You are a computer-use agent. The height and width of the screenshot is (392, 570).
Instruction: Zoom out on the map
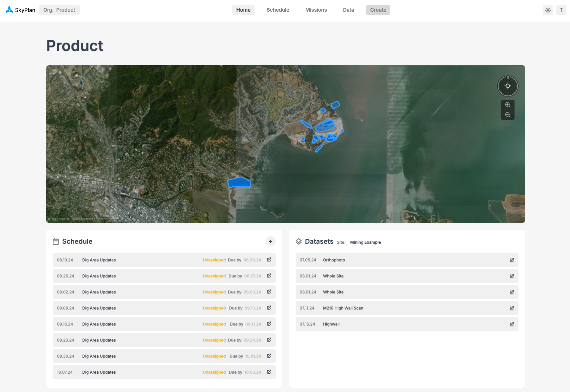[x=508, y=115]
